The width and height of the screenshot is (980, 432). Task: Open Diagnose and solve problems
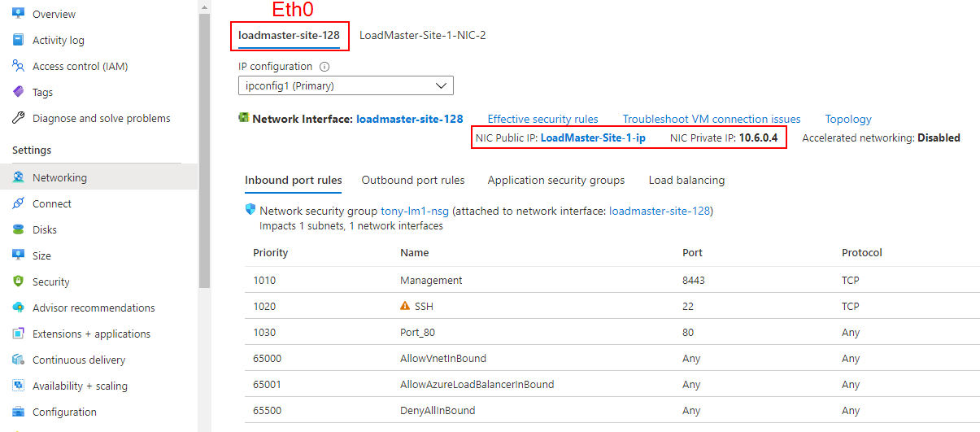(x=102, y=118)
